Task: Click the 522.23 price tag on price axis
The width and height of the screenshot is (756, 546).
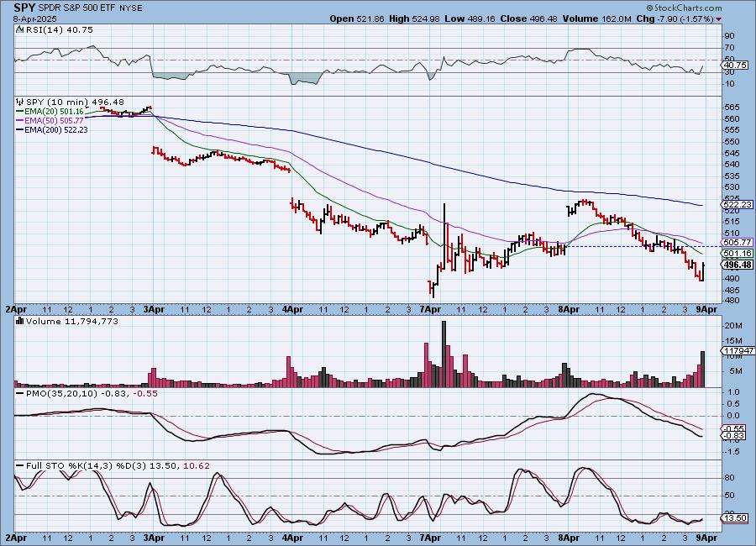Action: click(738, 204)
